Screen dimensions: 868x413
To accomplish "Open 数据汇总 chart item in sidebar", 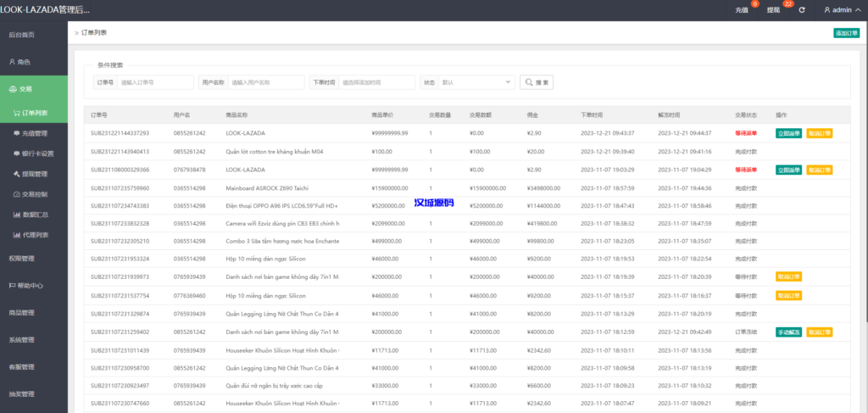I will click(35, 214).
